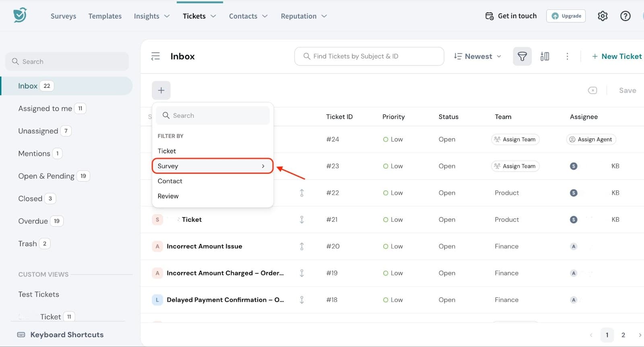Open the three-dot more options menu
This screenshot has width=644, height=347.
click(567, 56)
